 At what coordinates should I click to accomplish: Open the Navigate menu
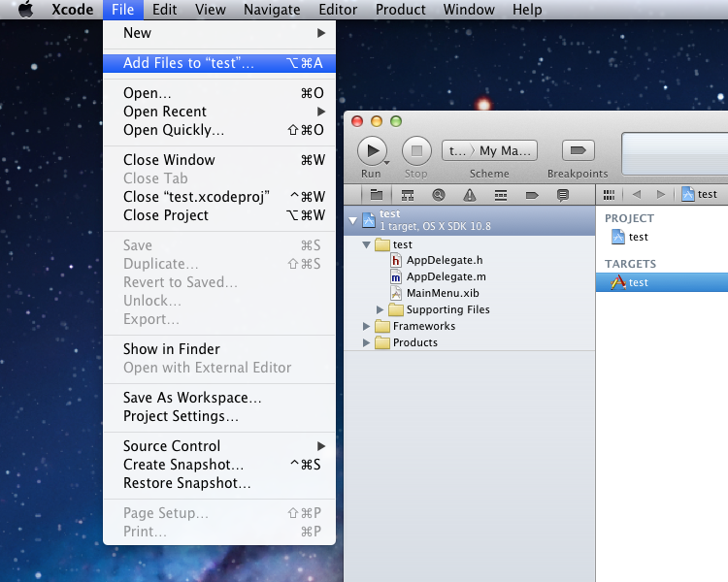272,10
